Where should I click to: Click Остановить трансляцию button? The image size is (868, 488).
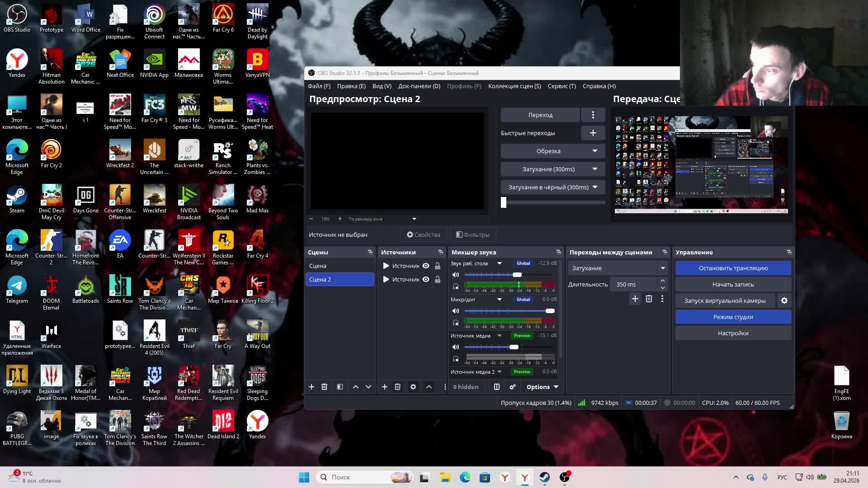point(733,268)
